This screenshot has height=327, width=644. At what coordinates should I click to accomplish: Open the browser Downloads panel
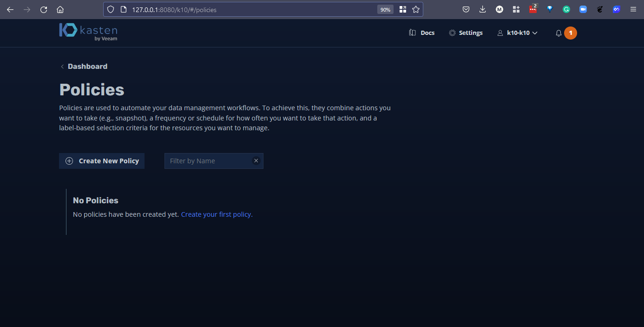pos(483,9)
